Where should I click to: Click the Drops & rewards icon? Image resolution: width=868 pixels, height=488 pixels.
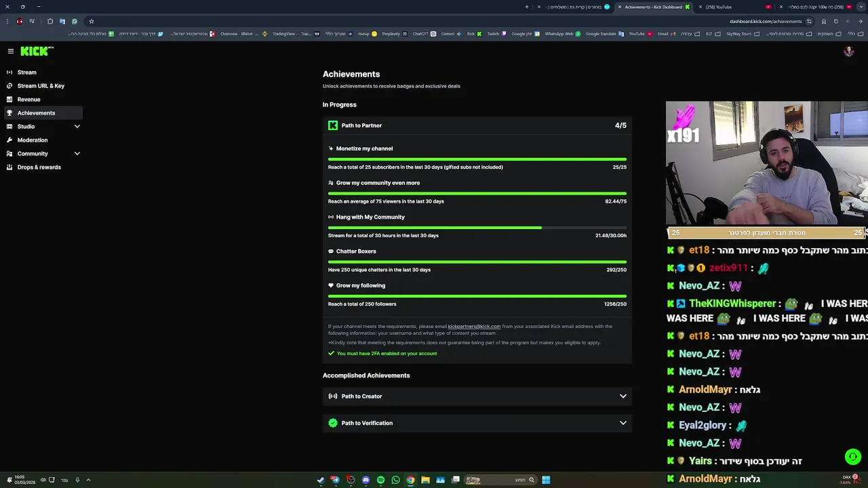click(9, 167)
